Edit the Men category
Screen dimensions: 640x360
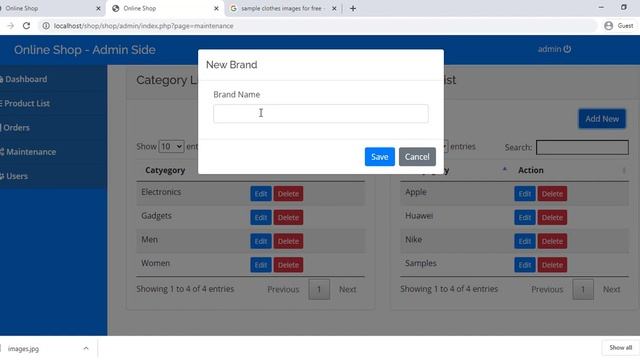pos(261,241)
